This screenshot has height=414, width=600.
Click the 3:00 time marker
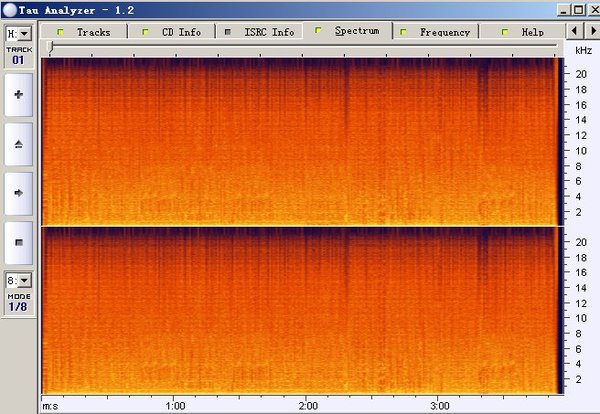tap(440, 406)
